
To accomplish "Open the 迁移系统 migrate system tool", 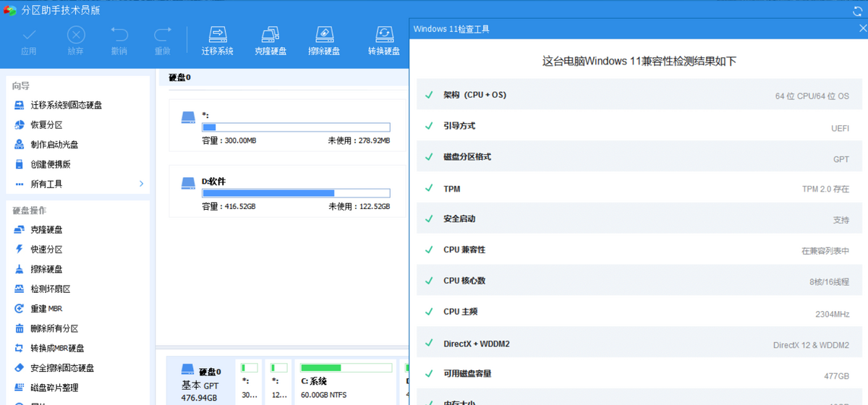I will 218,40.
